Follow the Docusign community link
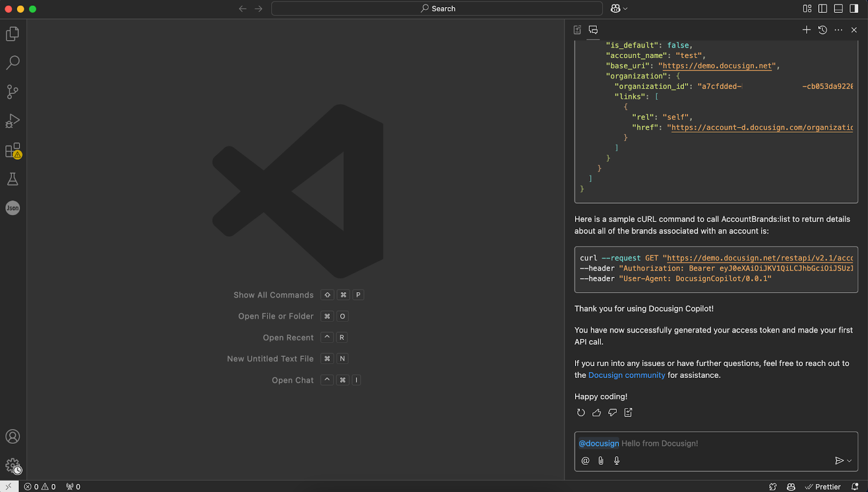Viewport: 868px width, 492px height. [626, 375]
